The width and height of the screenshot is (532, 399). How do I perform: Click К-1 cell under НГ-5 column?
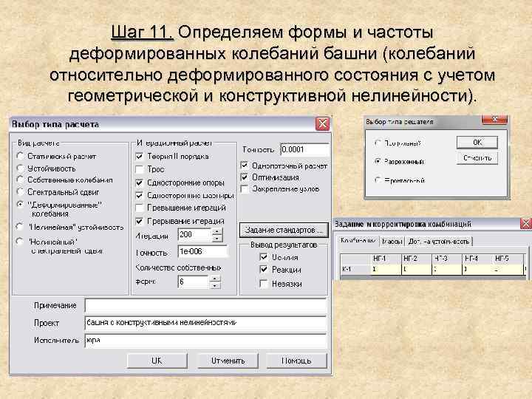pyautogui.click(x=508, y=270)
